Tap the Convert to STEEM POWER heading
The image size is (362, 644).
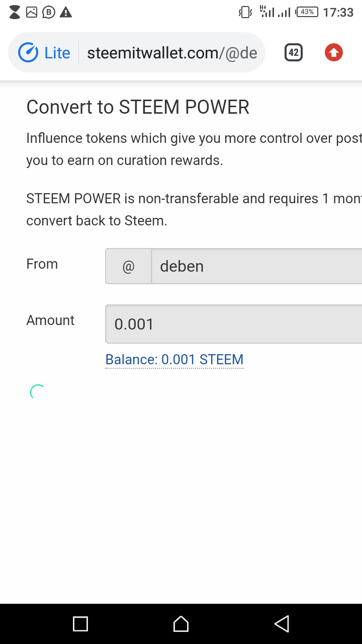tap(138, 107)
